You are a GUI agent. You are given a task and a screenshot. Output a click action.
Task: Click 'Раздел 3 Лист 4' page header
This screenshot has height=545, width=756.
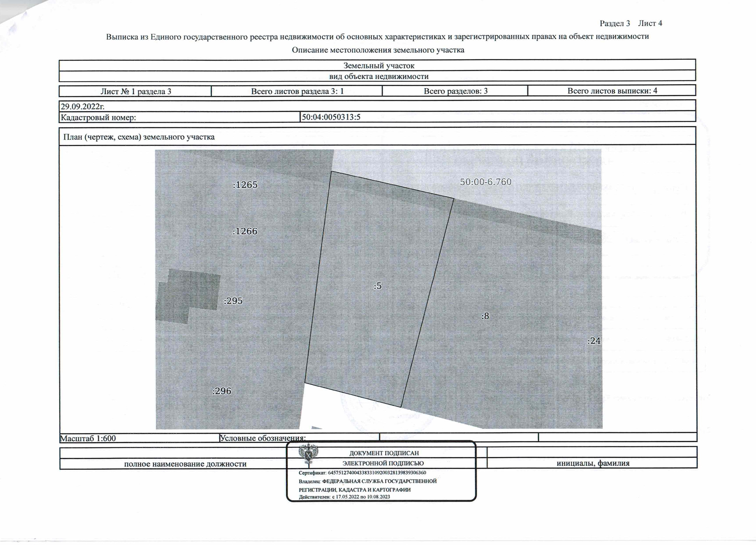(x=630, y=23)
